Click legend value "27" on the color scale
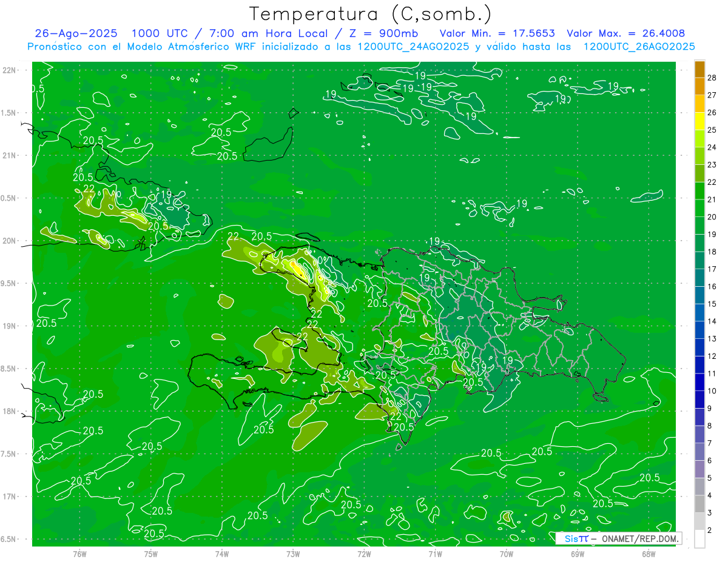The height and width of the screenshot is (562, 728). coord(713,95)
